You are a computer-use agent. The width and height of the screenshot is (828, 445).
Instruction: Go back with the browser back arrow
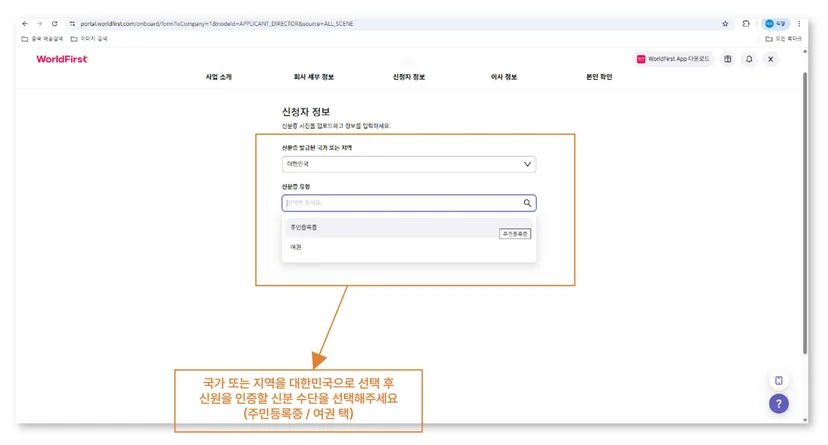click(25, 24)
